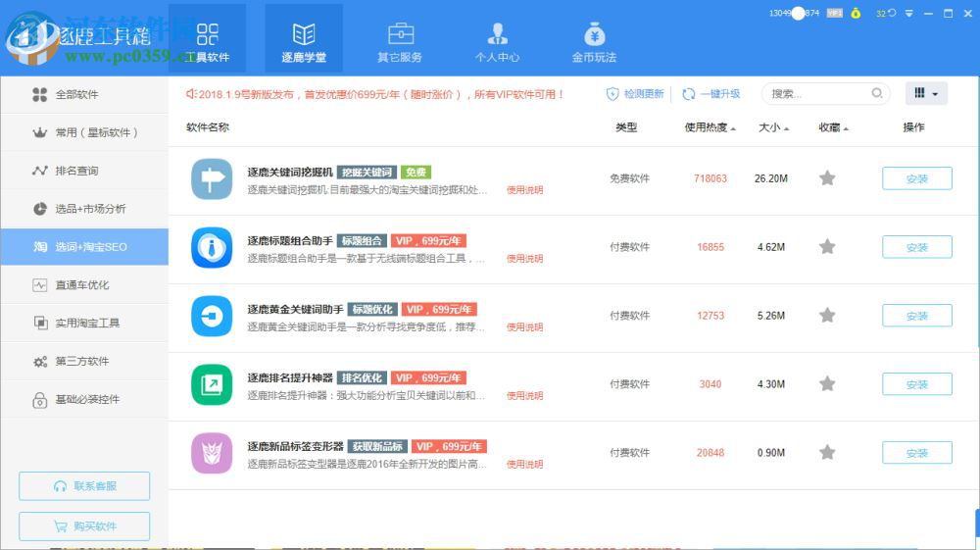The height and width of the screenshot is (550, 980).
Task: Click the 获取新品标 tag
Action: (x=377, y=447)
